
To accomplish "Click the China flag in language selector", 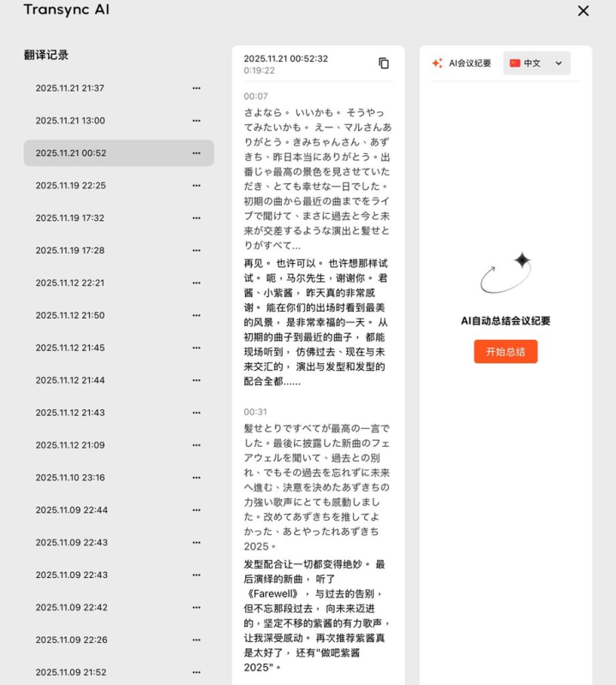I will tap(515, 63).
